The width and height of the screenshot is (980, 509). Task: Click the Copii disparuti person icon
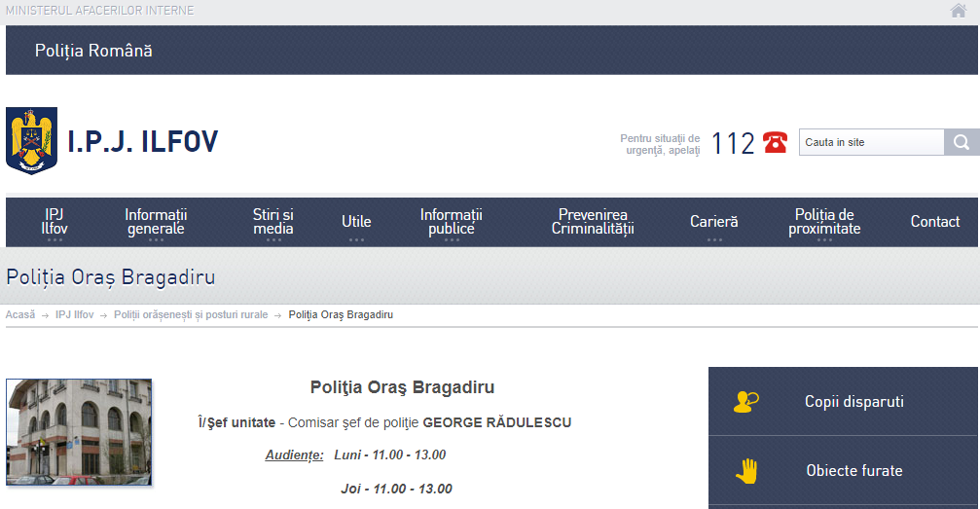pos(745,401)
